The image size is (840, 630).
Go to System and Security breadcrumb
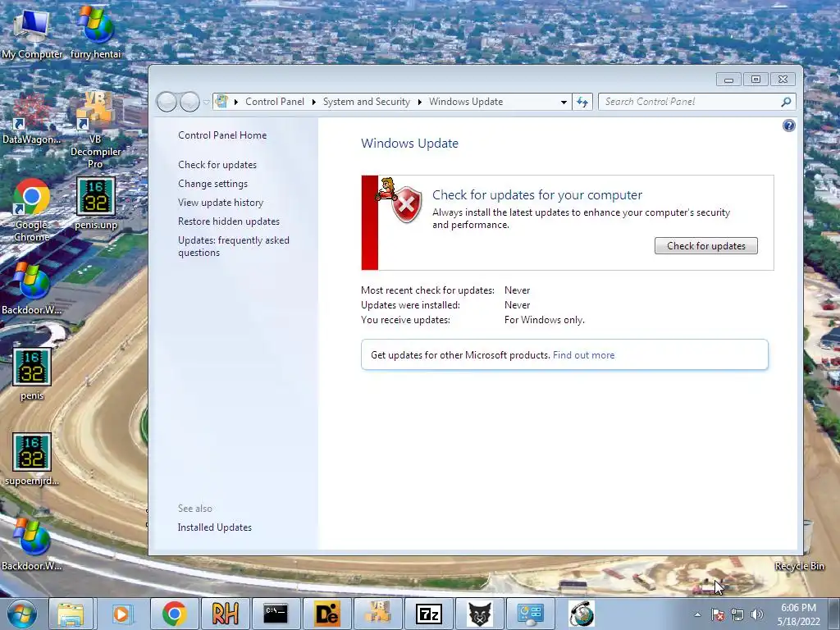(367, 102)
